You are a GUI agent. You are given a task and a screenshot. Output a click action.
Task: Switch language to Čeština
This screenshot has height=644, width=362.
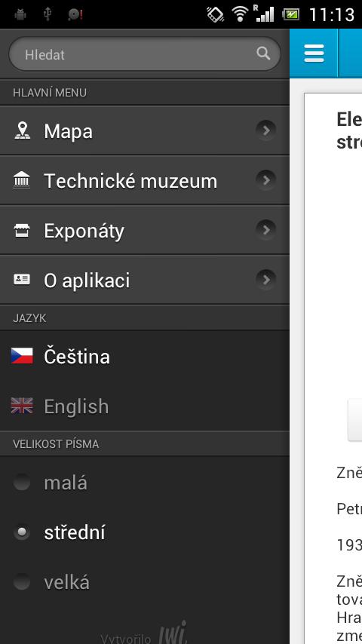tap(145, 356)
